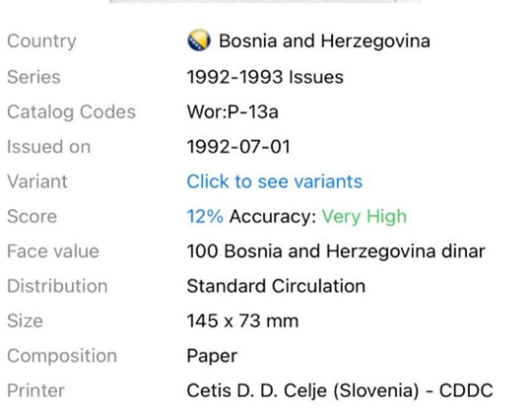Click the 12% score link

(x=205, y=217)
